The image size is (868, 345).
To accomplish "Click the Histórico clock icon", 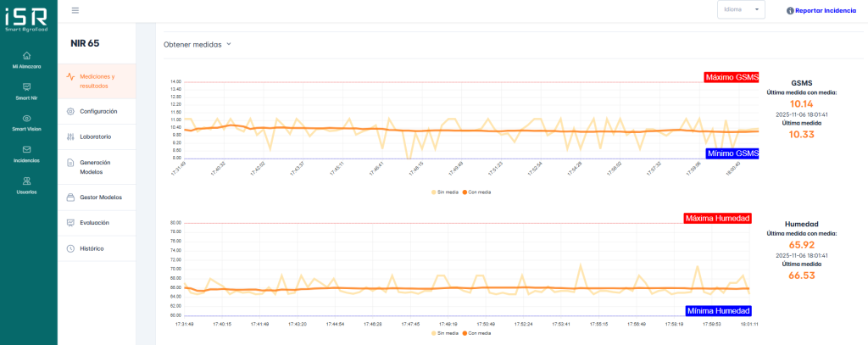I will click(70, 248).
